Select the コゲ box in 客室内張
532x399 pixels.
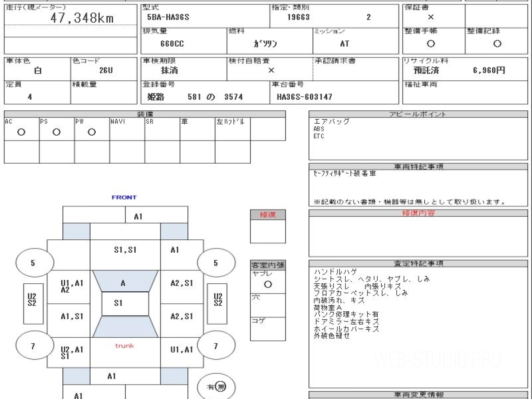pyautogui.click(x=268, y=329)
